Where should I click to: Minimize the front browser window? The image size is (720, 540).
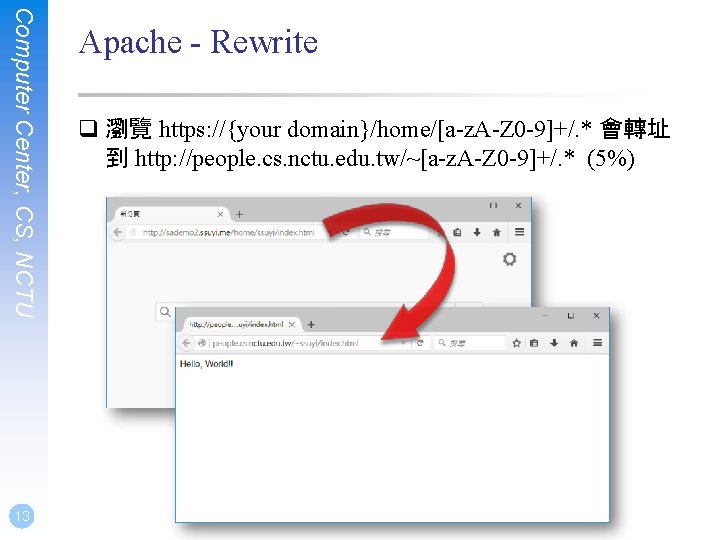point(545,315)
